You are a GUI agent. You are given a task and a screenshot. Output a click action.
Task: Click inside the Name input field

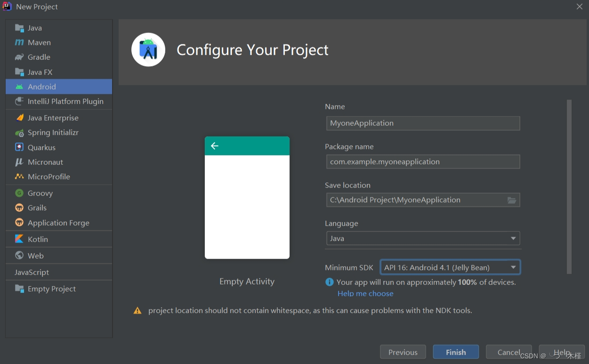point(422,123)
